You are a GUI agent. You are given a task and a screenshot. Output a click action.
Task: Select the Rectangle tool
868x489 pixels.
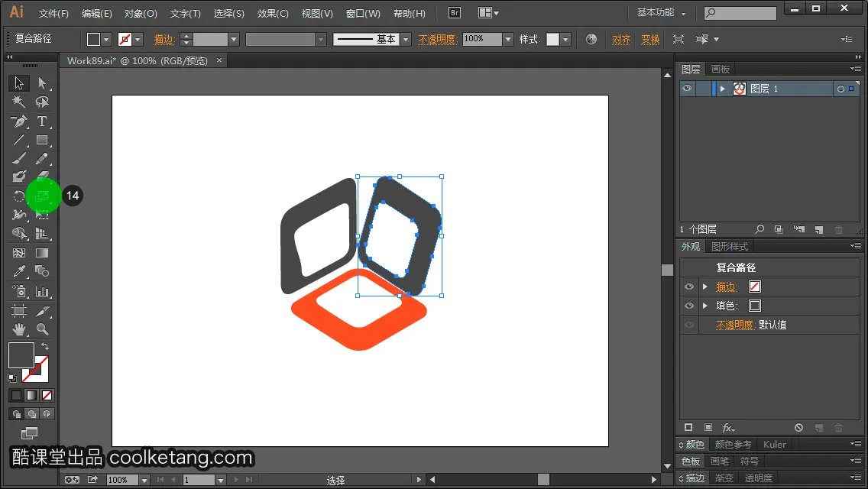[42, 140]
